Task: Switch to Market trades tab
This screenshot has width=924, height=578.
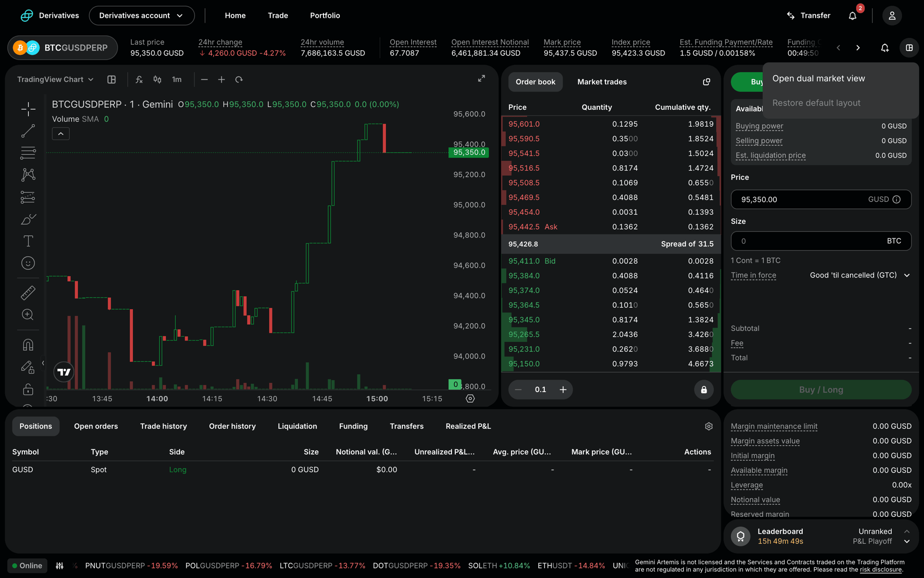Action: tap(602, 82)
